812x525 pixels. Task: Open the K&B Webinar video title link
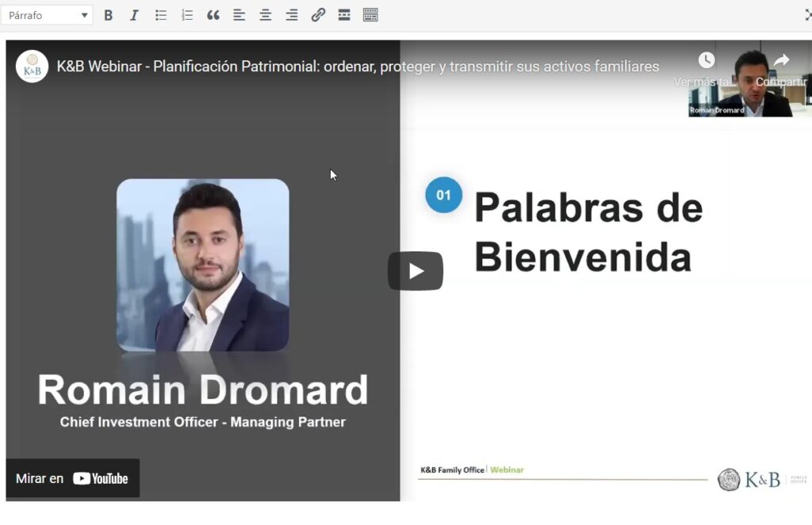[x=358, y=67]
